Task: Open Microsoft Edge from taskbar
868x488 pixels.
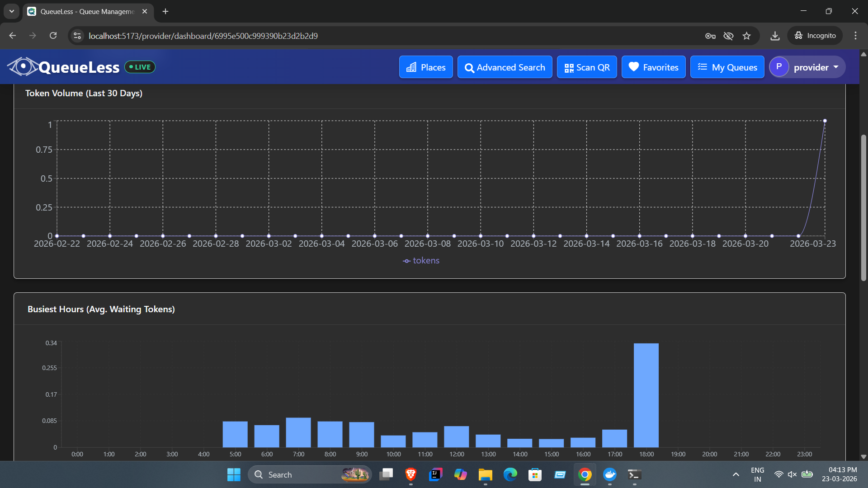Action: coord(510,475)
